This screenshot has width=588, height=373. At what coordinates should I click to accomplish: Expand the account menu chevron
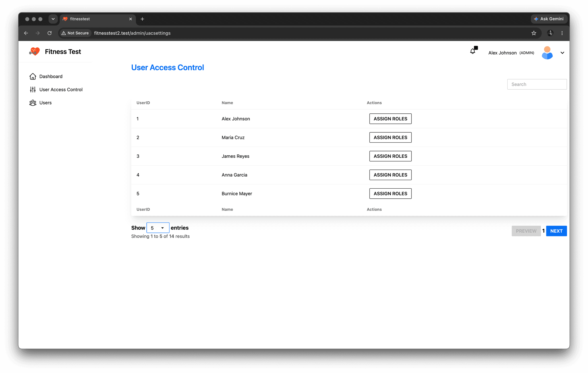coord(562,53)
